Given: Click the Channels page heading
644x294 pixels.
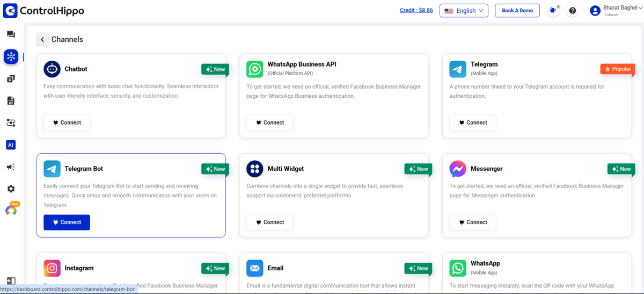Looking at the screenshot, I should [67, 39].
